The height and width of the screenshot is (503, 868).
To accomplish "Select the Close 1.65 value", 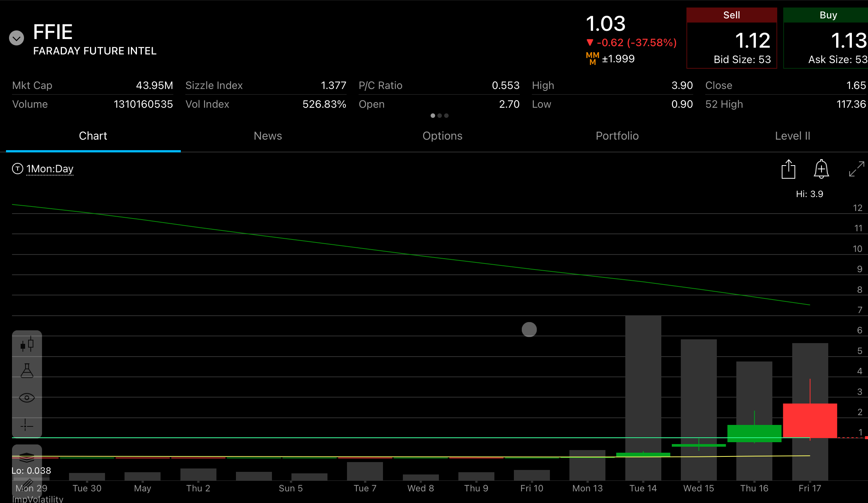I will (856, 86).
